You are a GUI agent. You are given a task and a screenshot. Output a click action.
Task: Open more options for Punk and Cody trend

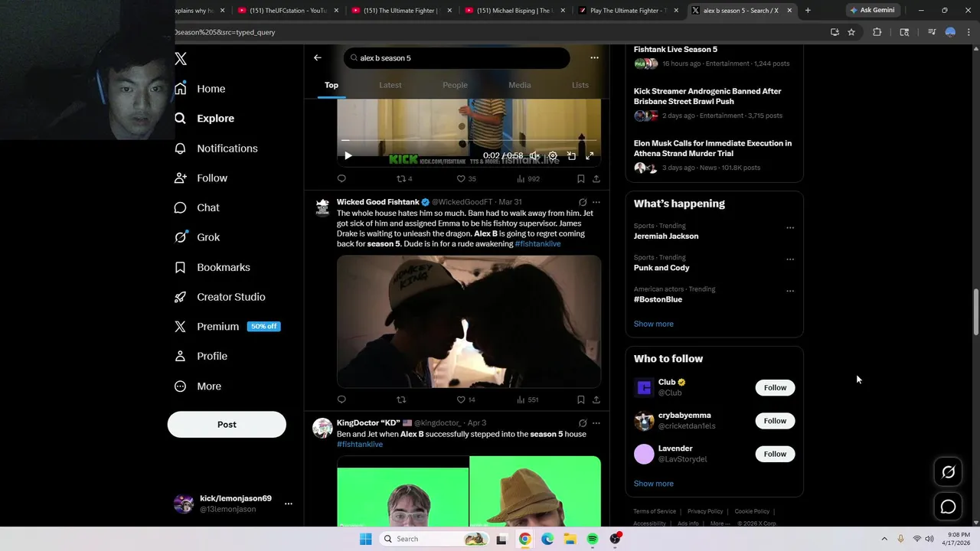coord(790,259)
